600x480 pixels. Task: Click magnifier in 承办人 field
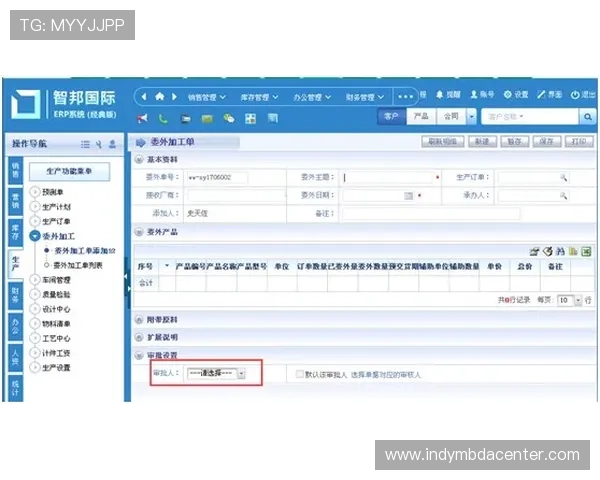(x=563, y=196)
